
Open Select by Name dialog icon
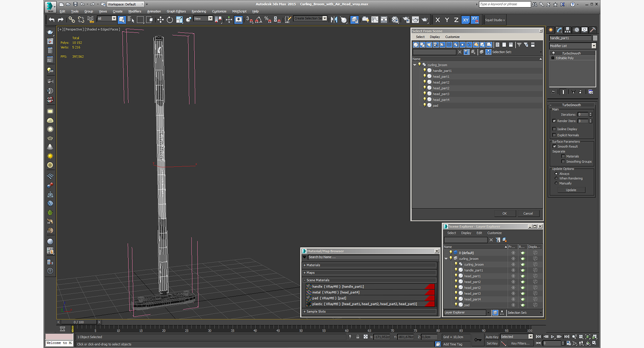pos(131,20)
